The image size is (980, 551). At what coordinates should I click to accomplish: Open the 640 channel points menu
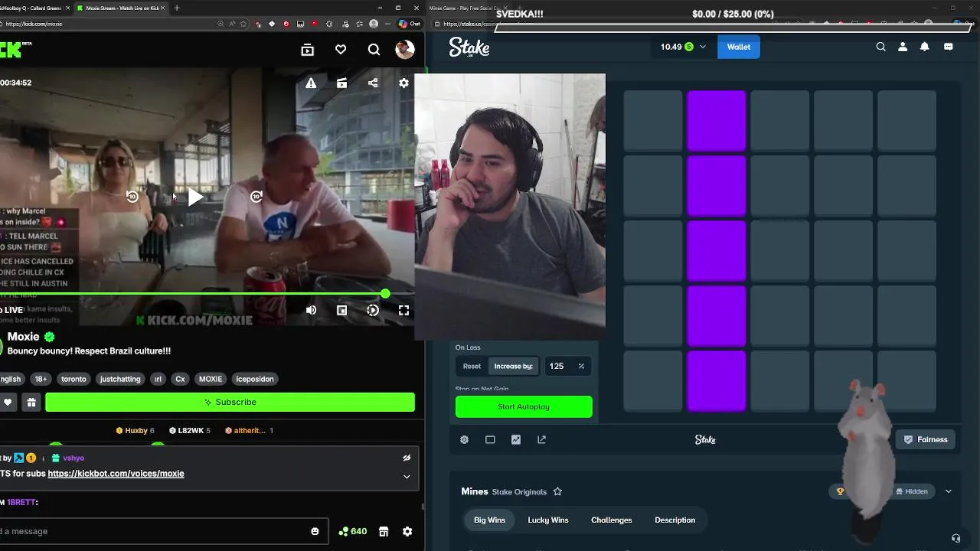coord(353,531)
